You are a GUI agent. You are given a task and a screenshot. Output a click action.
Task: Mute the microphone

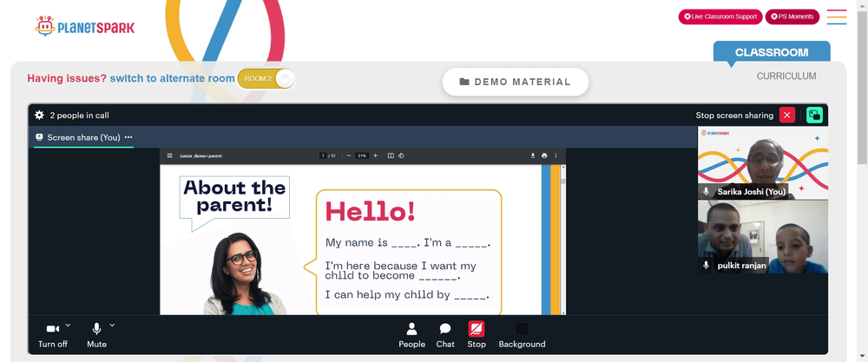pyautogui.click(x=96, y=335)
